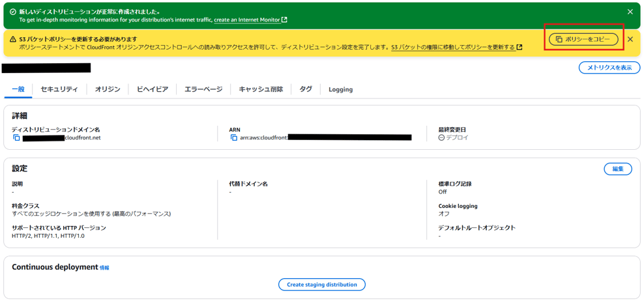Go to the キャッシュ削除 tab
644x301 pixels.
tap(261, 89)
